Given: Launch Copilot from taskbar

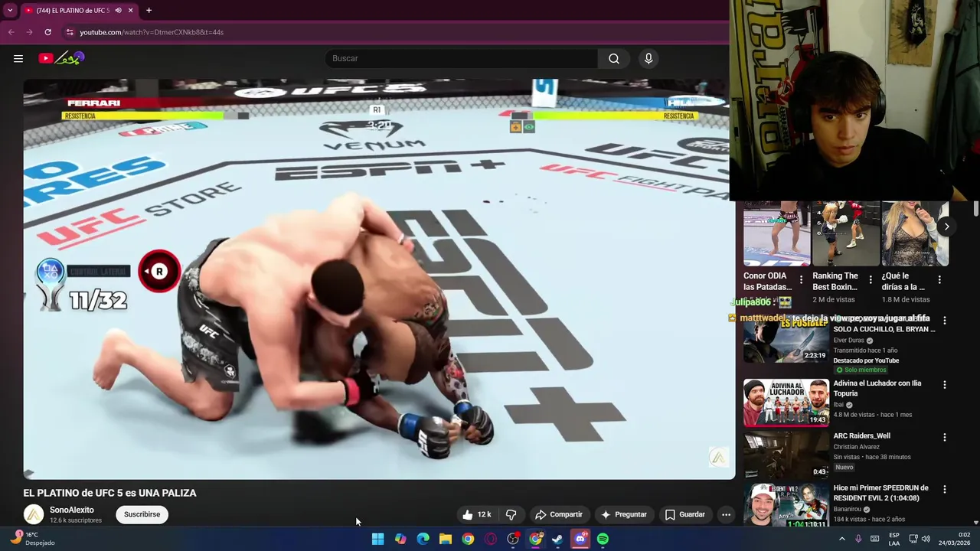Looking at the screenshot, I should (400, 539).
